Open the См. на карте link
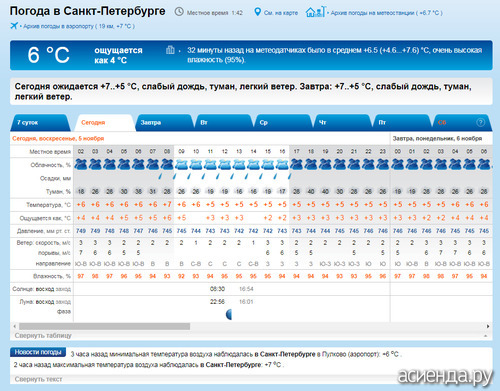The width and height of the screenshot is (500, 391). 281,13
